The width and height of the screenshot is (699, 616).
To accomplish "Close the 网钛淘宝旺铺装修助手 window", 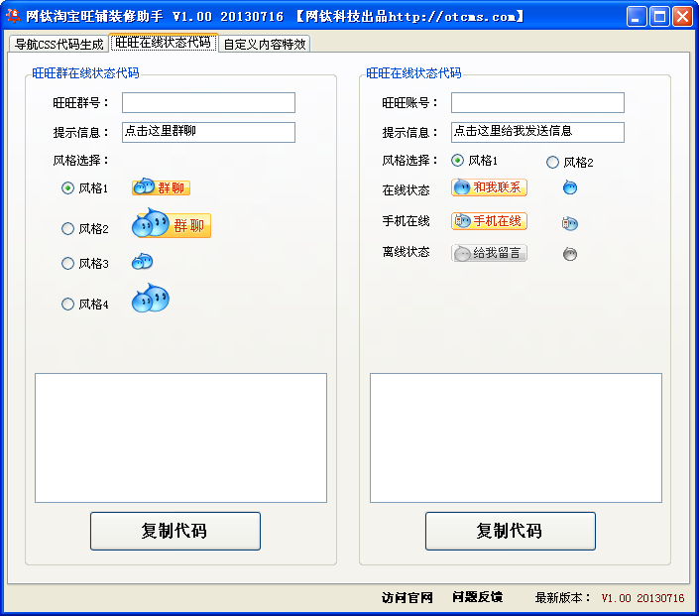I will (682, 17).
